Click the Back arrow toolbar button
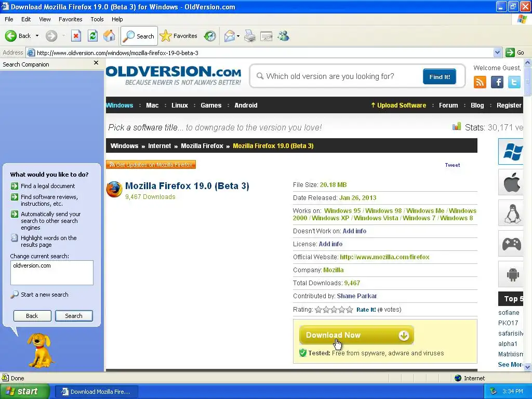532x399 pixels. pos(18,36)
